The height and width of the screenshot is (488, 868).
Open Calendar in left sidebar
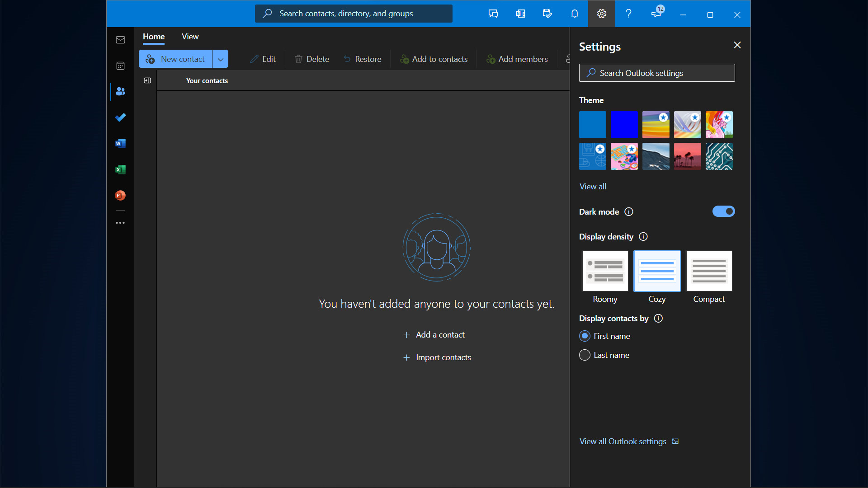click(120, 66)
